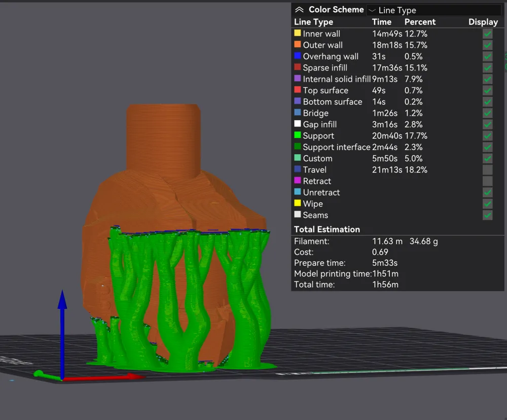Select the Sparse infill row label
Viewport: 507px width, 420px height.
pyautogui.click(x=325, y=68)
